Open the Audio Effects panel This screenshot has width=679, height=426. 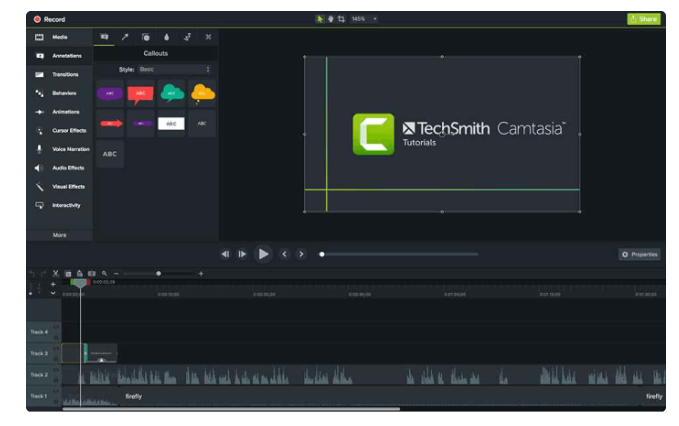point(59,168)
